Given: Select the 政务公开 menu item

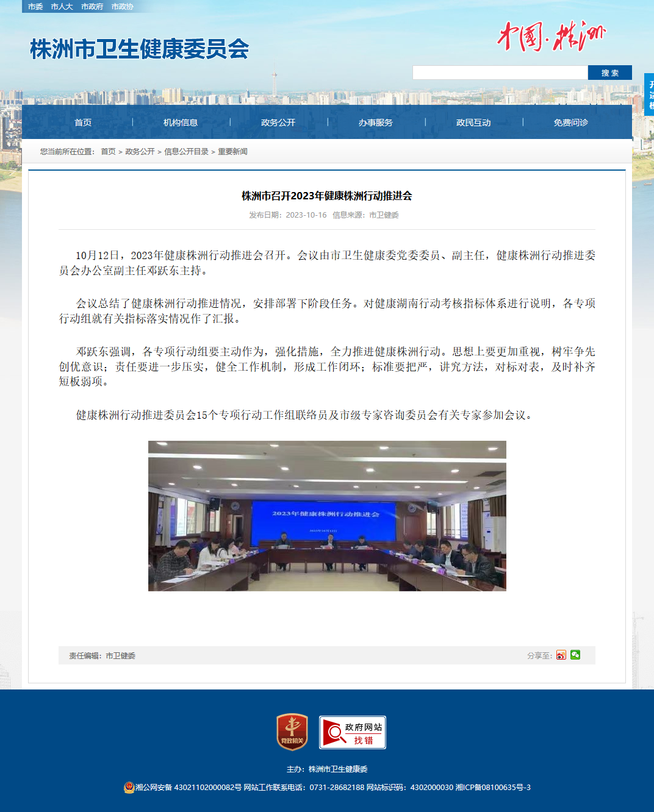Looking at the screenshot, I should (278, 123).
